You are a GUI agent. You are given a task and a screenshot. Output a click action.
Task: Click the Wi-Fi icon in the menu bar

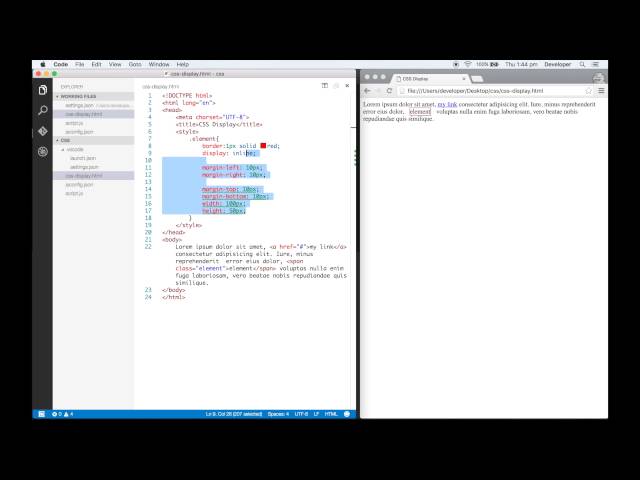coord(468,64)
